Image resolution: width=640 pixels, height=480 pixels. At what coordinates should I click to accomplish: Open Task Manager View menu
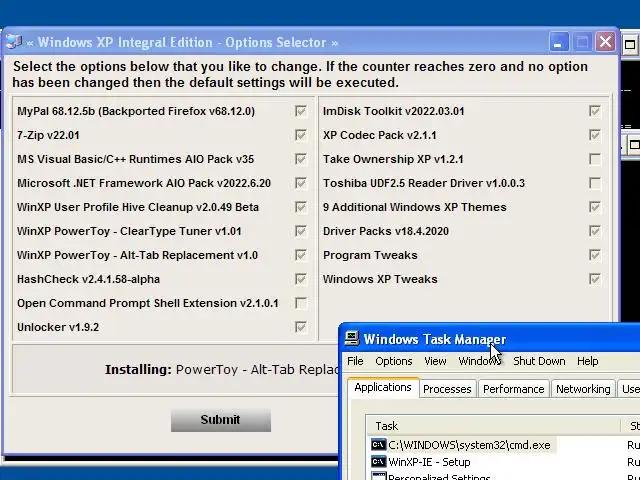coord(435,361)
